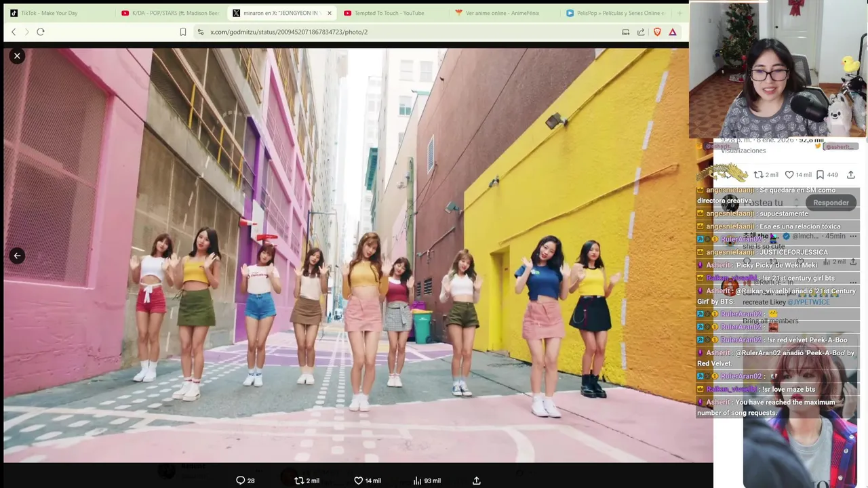Click the share icon in the address bar
The image size is (868, 488).
click(641, 32)
